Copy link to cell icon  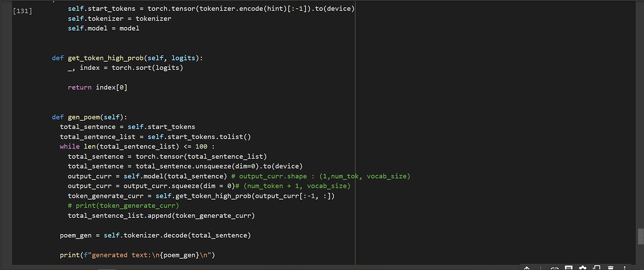click(x=555, y=267)
